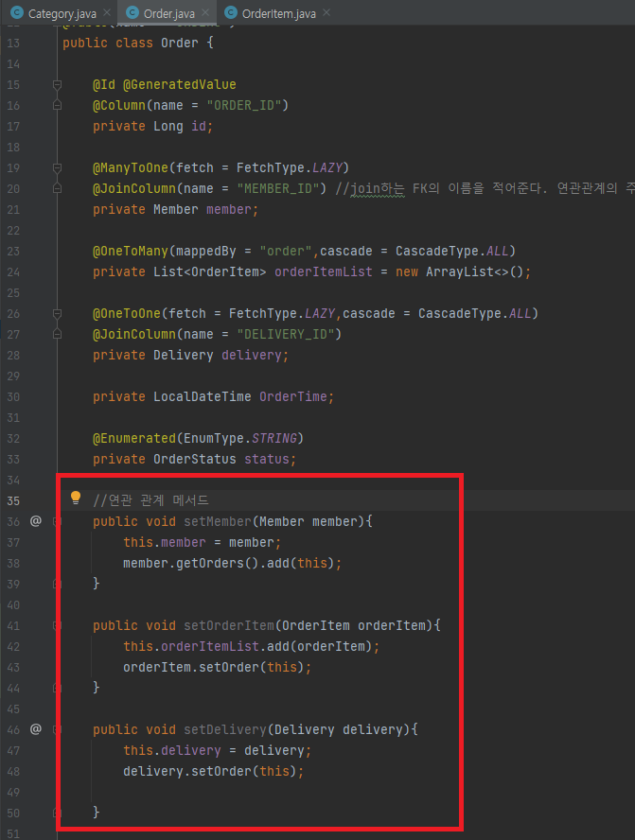Click the setOrderItem method name

tap(229, 625)
